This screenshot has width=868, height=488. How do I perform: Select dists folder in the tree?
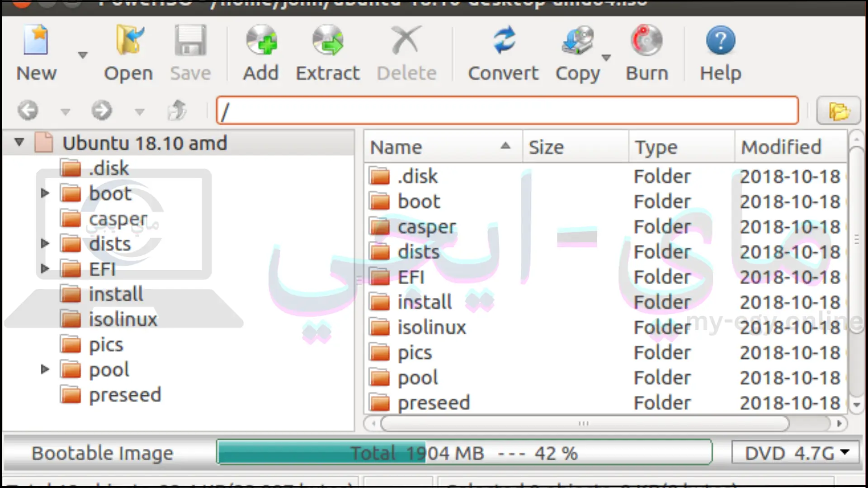[109, 244]
